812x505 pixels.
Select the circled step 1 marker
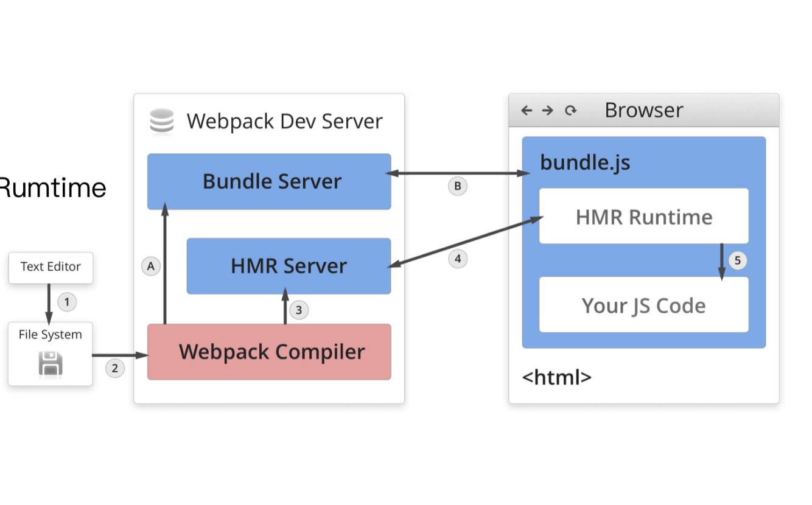click(x=67, y=302)
